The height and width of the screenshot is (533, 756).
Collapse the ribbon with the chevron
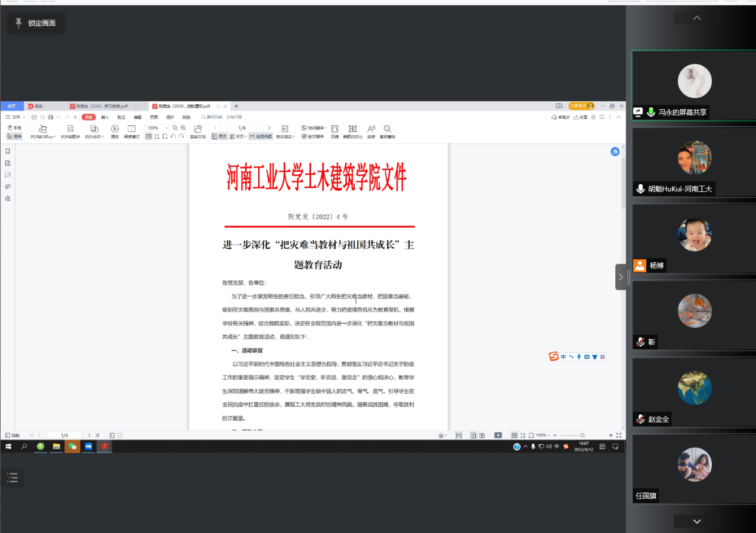click(619, 117)
